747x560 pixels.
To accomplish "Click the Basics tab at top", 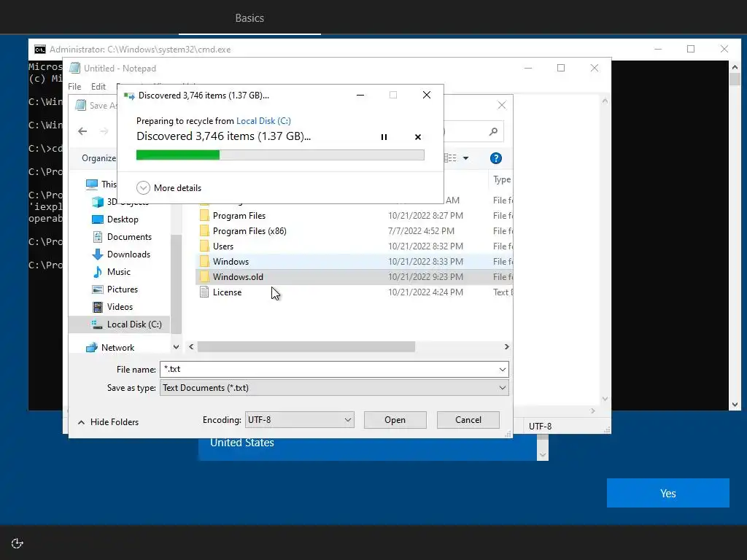I will click(249, 18).
